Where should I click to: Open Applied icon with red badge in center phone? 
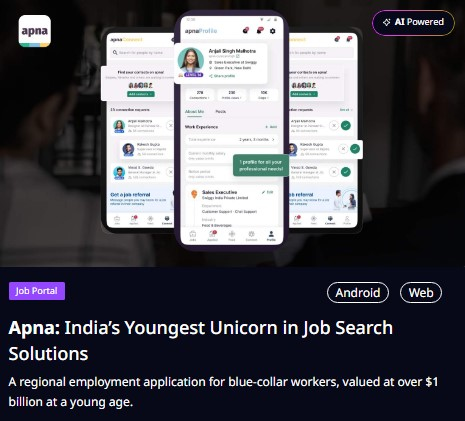click(212, 235)
